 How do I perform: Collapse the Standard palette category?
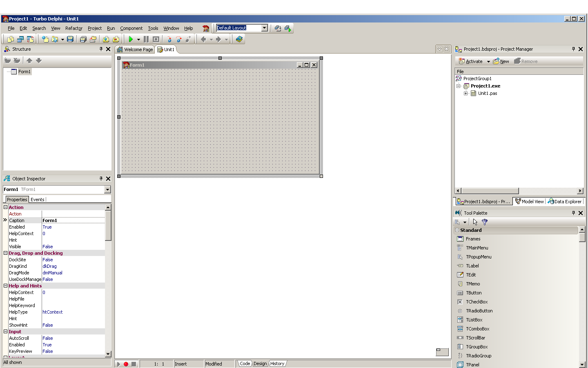(457, 230)
